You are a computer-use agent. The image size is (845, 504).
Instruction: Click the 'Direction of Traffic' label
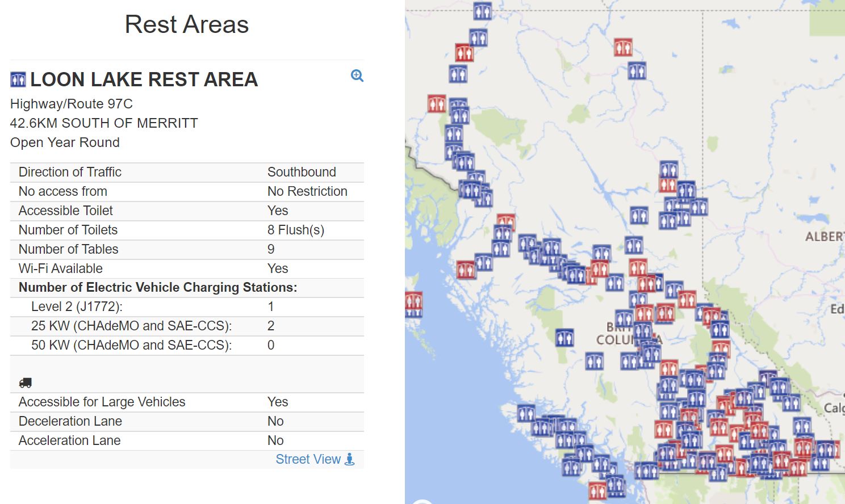pos(70,172)
